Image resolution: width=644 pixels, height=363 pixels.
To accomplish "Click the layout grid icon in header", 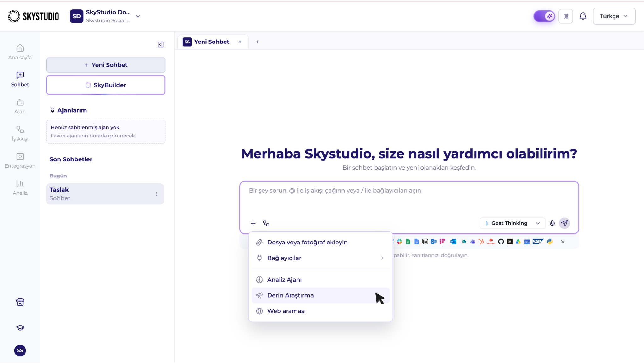I will point(566,16).
